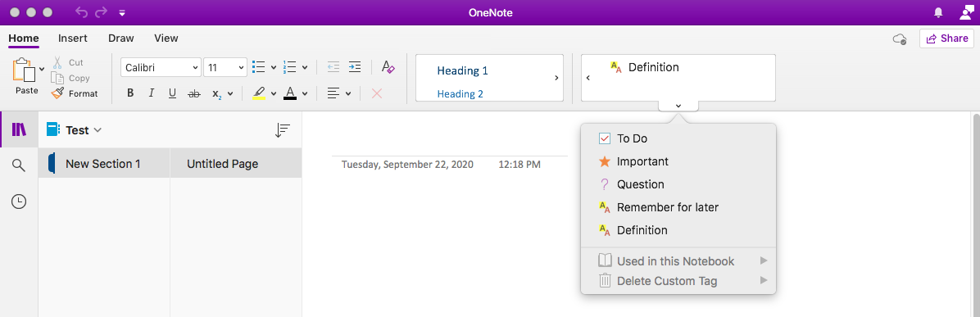980x317 pixels.
Task: Toggle Underline formatting
Action: pyautogui.click(x=173, y=93)
